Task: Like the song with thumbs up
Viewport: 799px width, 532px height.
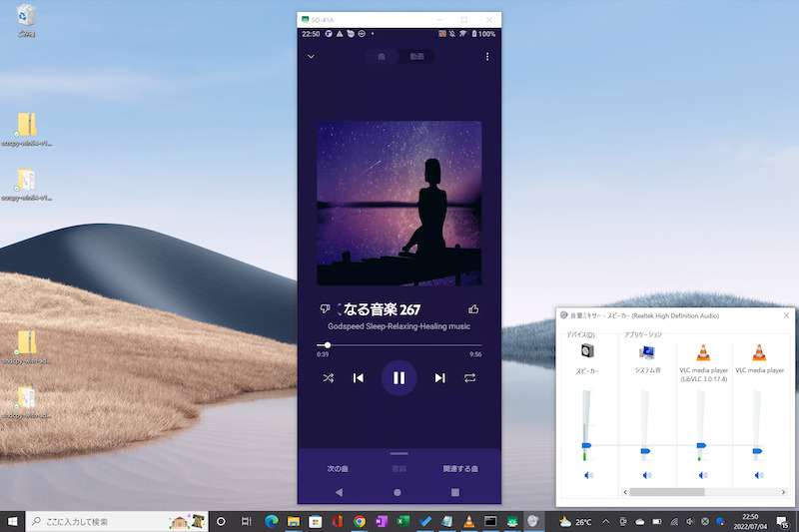Action: pyautogui.click(x=473, y=309)
